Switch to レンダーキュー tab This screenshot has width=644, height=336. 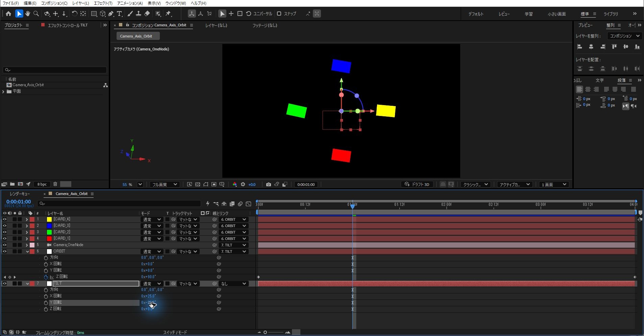coord(20,194)
